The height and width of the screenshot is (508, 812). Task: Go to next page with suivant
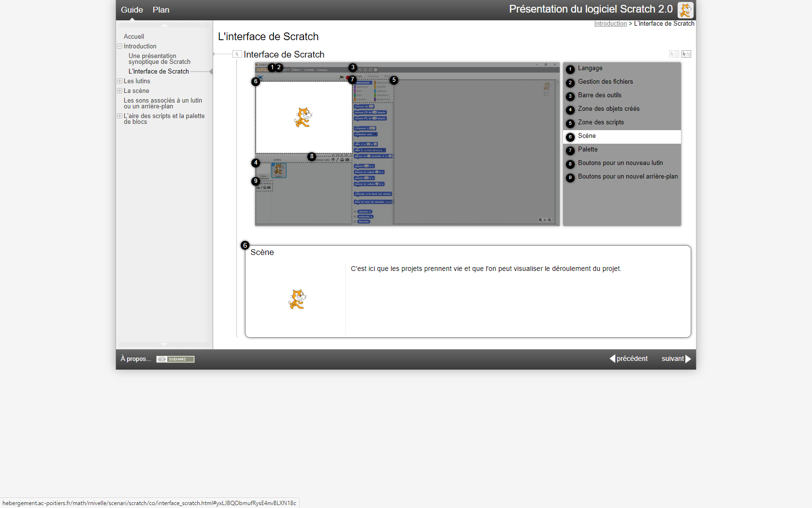tap(676, 359)
